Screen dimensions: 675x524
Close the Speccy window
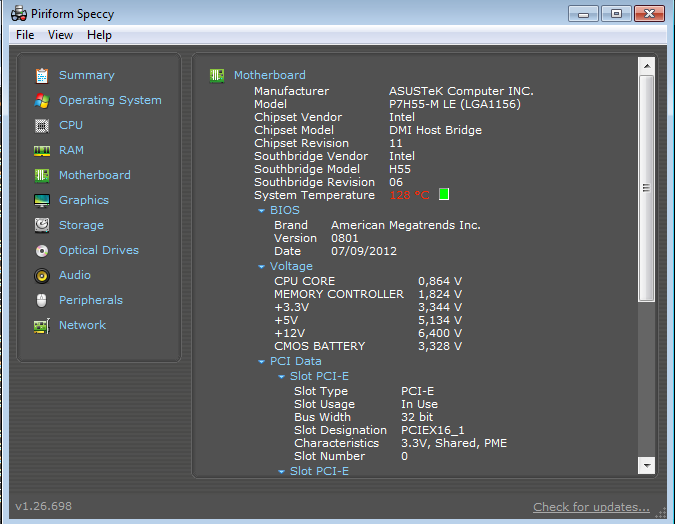pyautogui.click(x=650, y=14)
